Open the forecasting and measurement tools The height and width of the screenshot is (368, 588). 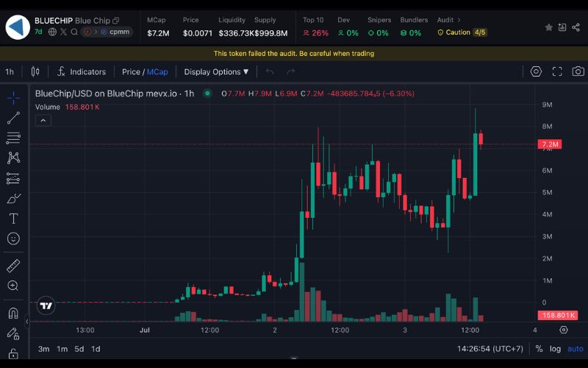coord(13,178)
